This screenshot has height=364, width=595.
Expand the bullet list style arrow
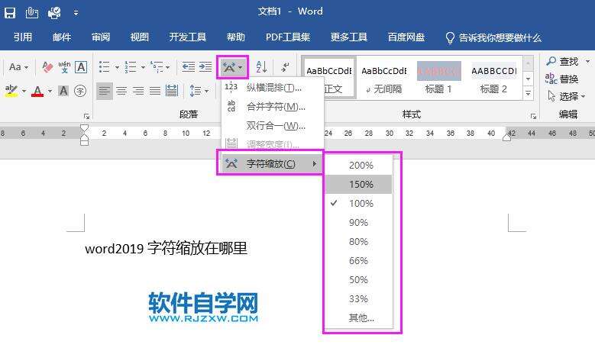click(x=117, y=67)
